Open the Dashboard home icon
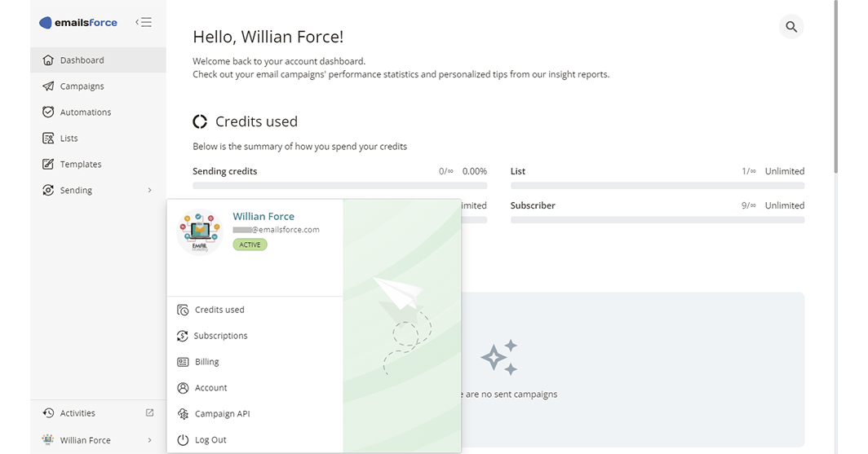 pos(48,60)
